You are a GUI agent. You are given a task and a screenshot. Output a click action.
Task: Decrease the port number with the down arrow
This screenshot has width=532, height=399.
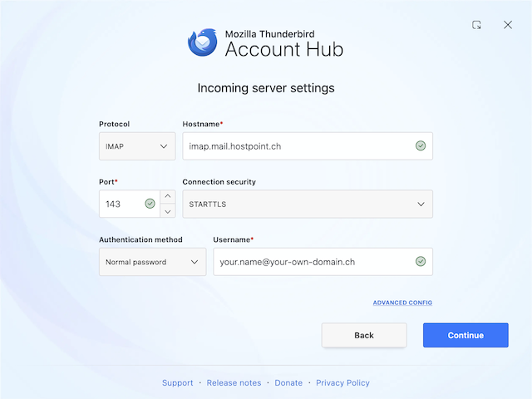tap(168, 211)
